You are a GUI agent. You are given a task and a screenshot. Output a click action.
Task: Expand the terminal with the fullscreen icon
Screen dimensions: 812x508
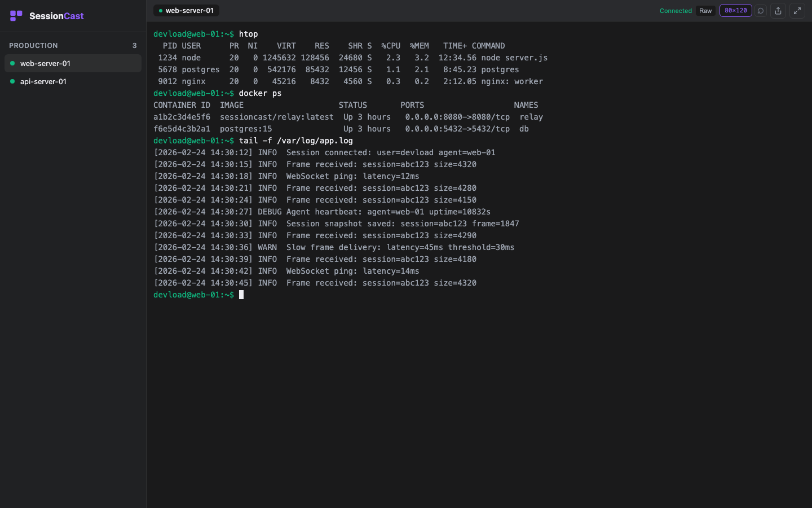[x=797, y=11]
